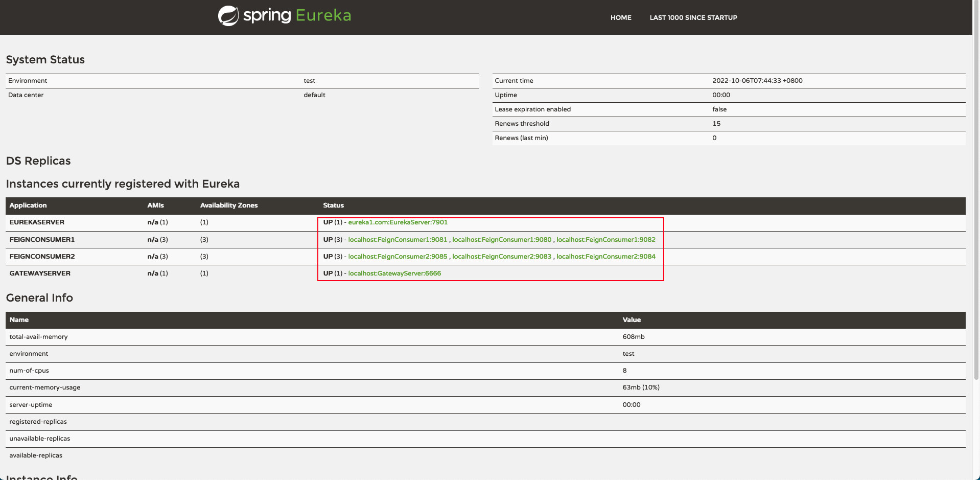Open LAST 1000 SINCE STARTUP page
The image size is (980, 480).
[693, 17]
